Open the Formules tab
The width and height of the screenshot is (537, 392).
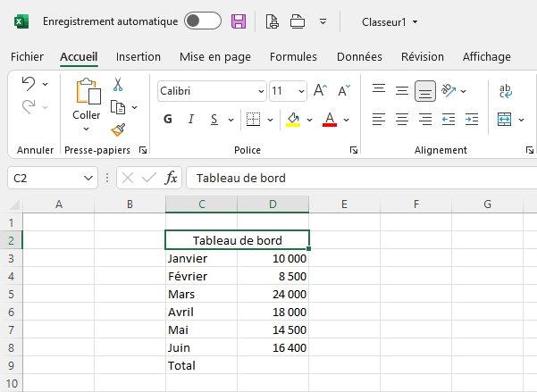(x=293, y=56)
